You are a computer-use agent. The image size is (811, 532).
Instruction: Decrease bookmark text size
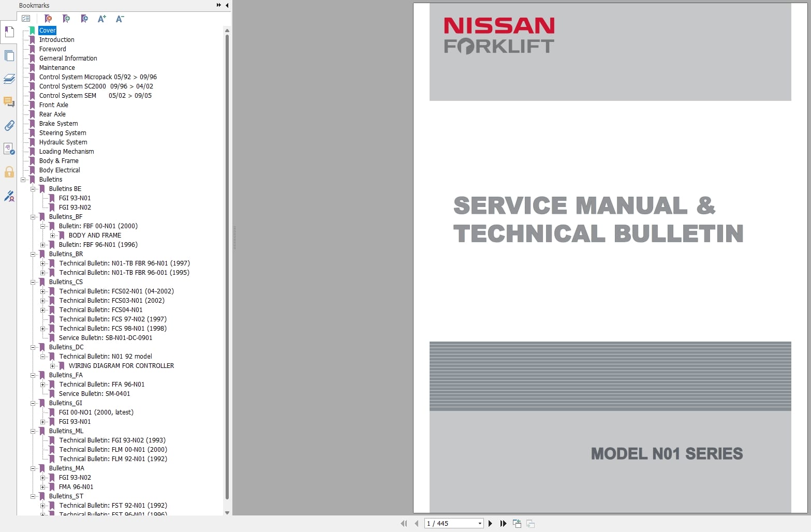coord(120,19)
